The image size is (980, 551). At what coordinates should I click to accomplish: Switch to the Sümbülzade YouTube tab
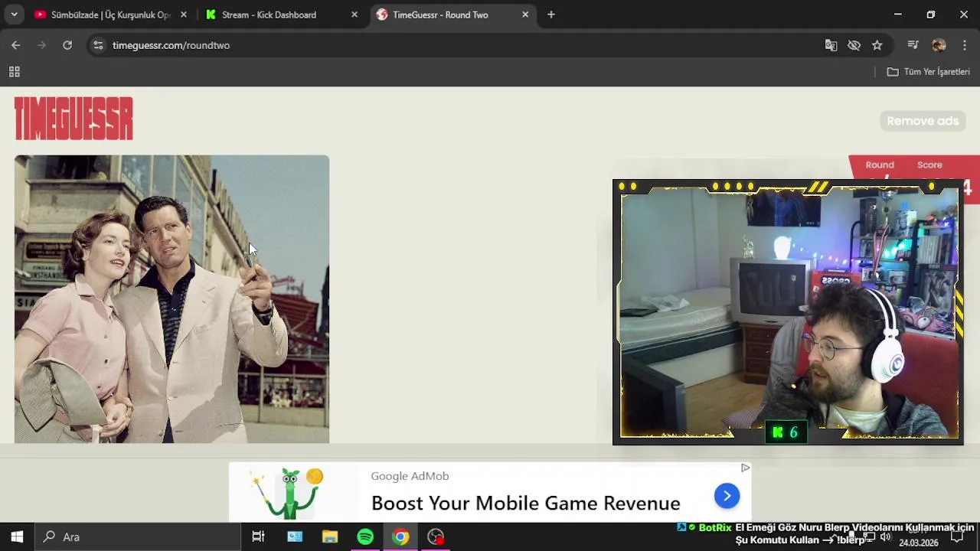click(x=111, y=15)
